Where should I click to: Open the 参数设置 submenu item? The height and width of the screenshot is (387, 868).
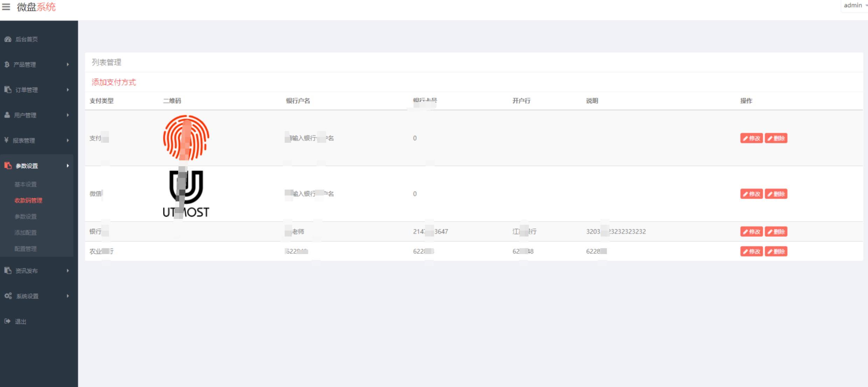[26, 217]
